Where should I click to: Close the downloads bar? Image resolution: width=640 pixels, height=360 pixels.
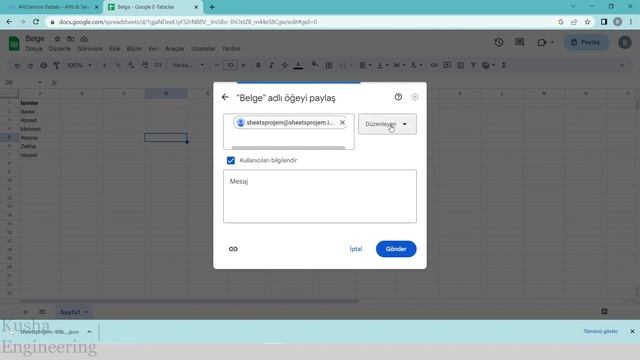tap(632, 331)
